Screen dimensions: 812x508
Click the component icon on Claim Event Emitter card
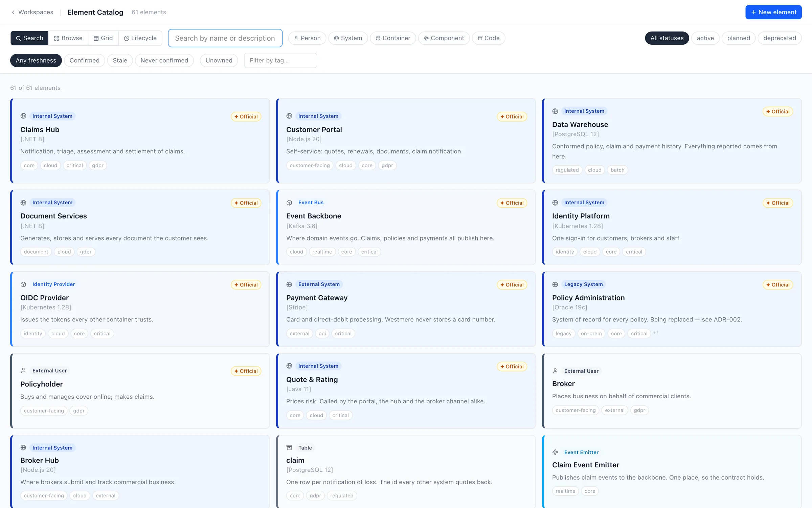(555, 452)
